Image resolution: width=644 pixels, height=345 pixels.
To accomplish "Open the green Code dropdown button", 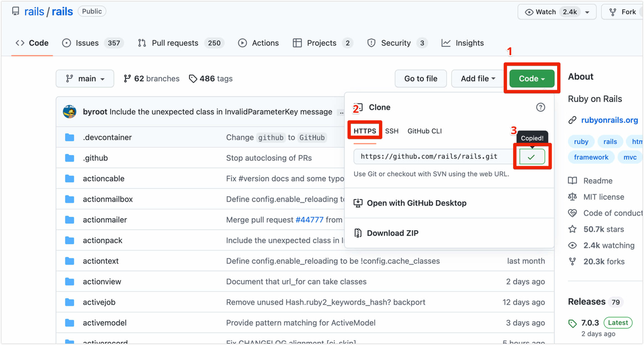I will 531,79.
